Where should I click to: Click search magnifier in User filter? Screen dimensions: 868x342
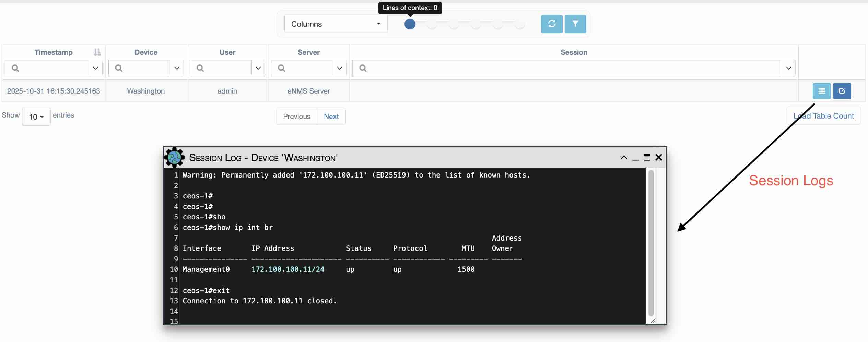(200, 68)
